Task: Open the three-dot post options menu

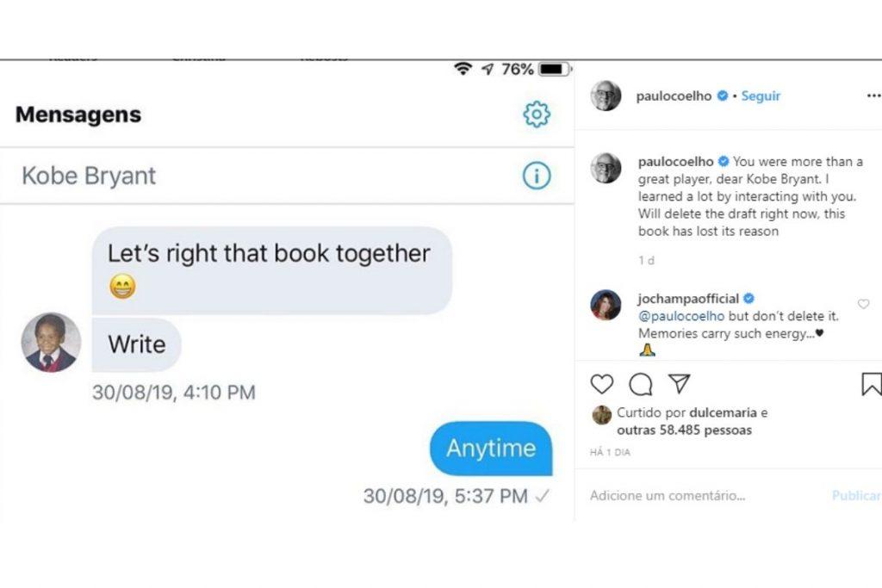Action: pos(873,96)
